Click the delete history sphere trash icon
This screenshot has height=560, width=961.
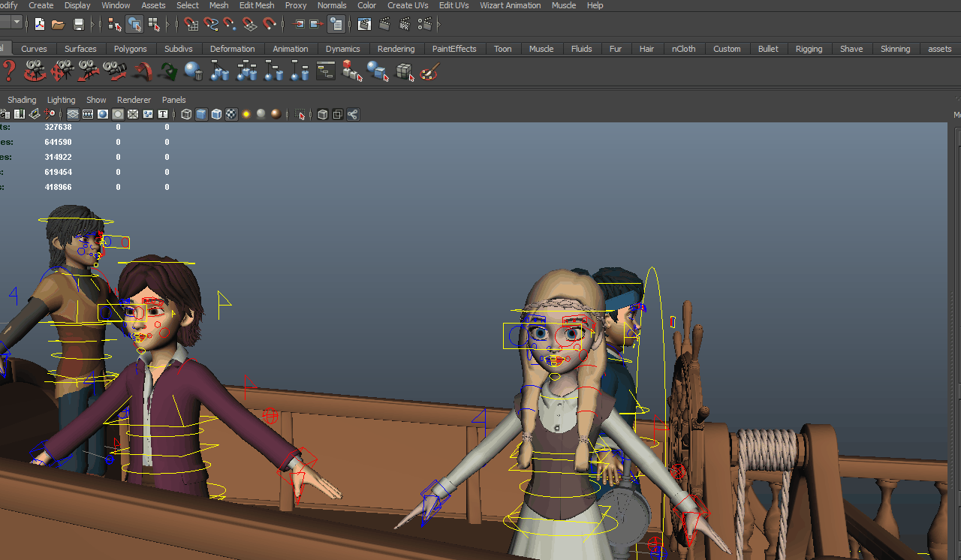(x=193, y=71)
